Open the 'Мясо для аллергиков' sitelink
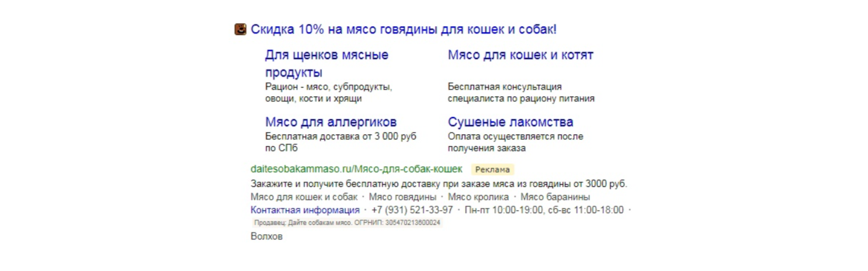 point(331,122)
